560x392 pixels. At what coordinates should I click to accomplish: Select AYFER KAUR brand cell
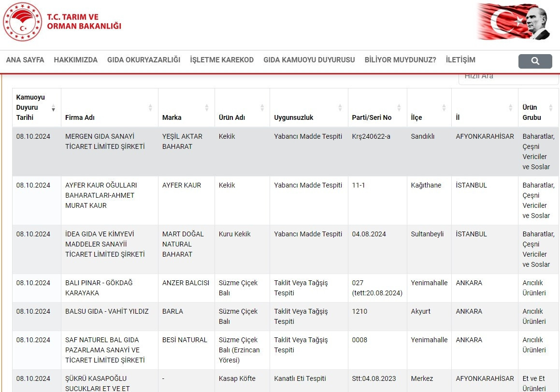(187, 201)
